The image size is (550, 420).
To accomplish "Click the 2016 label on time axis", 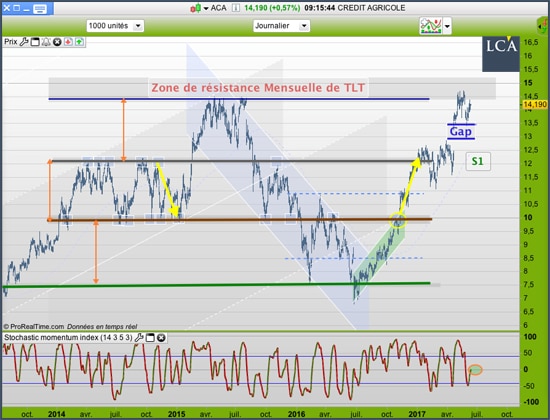I will point(296,414).
